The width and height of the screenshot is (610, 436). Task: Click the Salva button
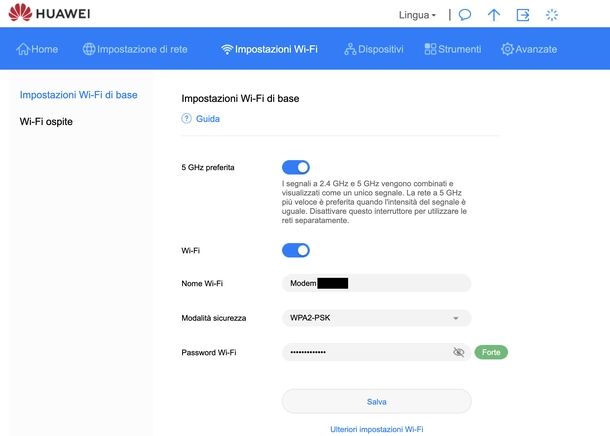[376, 401]
